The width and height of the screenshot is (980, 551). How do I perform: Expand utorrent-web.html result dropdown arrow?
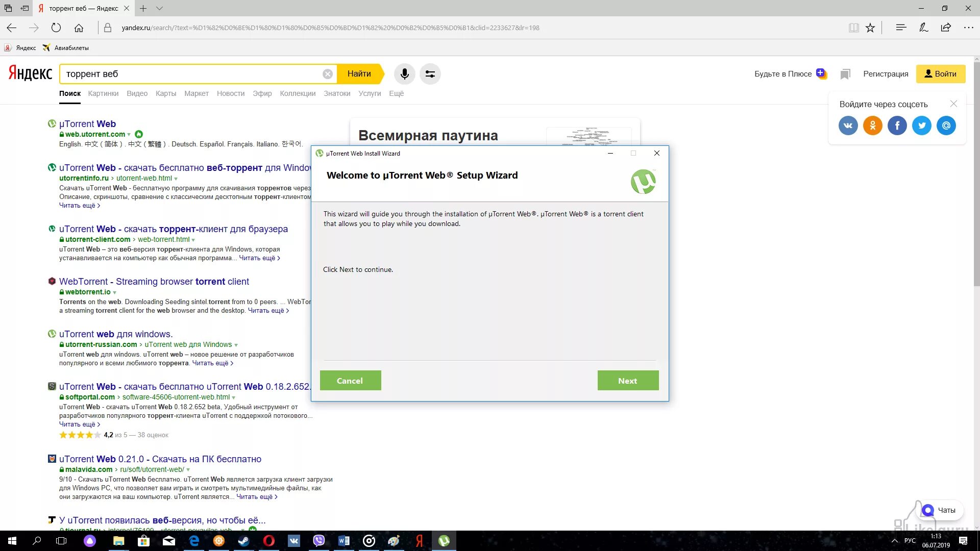click(x=176, y=179)
